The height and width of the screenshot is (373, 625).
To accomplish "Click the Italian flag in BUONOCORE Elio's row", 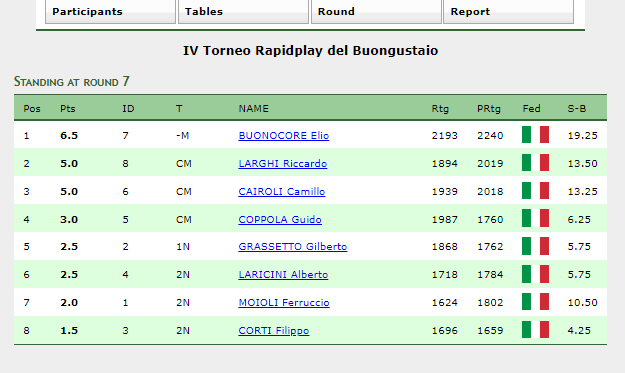I will pos(535,135).
